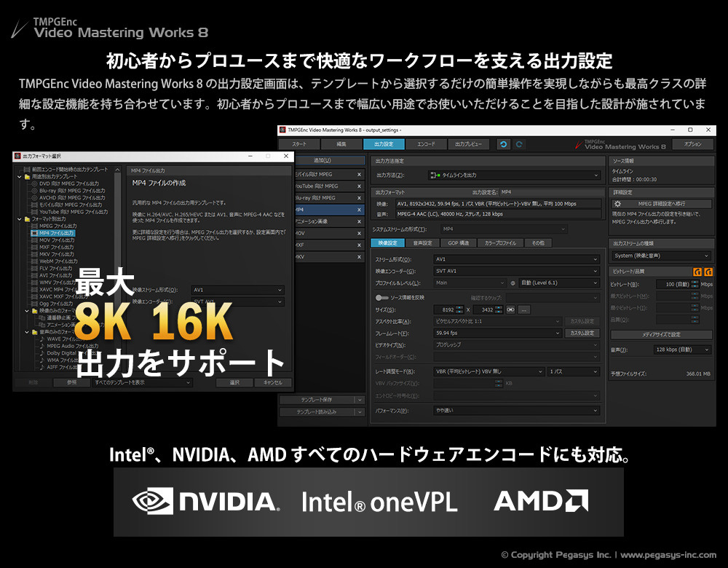Open the 出力ストリームの種類 System dropdown
Image resolution: width=728 pixels, height=568 pixels.
[x=661, y=256]
